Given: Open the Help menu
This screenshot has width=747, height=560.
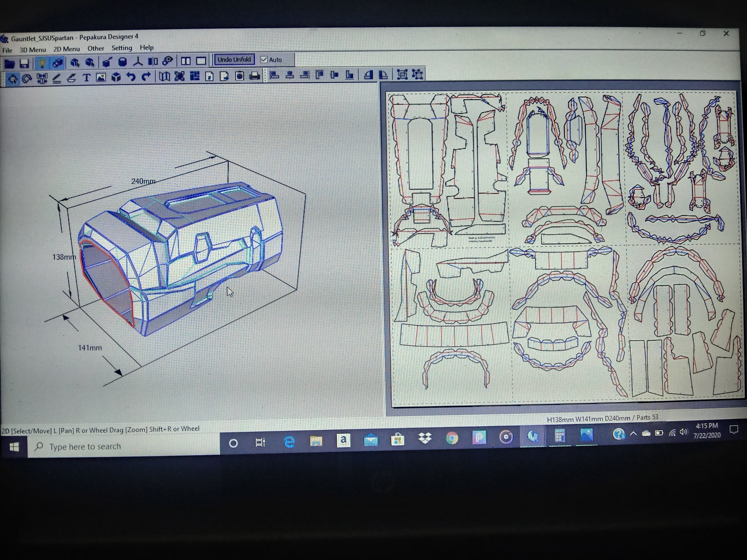Looking at the screenshot, I should tap(146, 47).
